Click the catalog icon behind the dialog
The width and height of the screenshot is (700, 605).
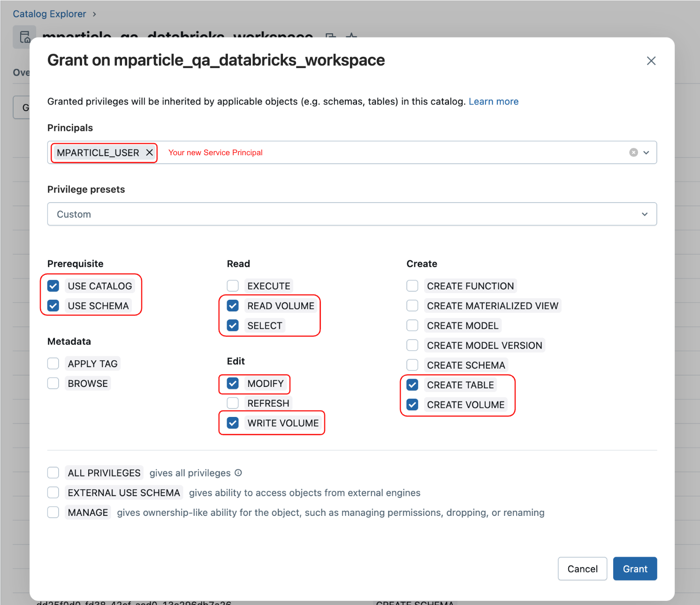[24, 37]
